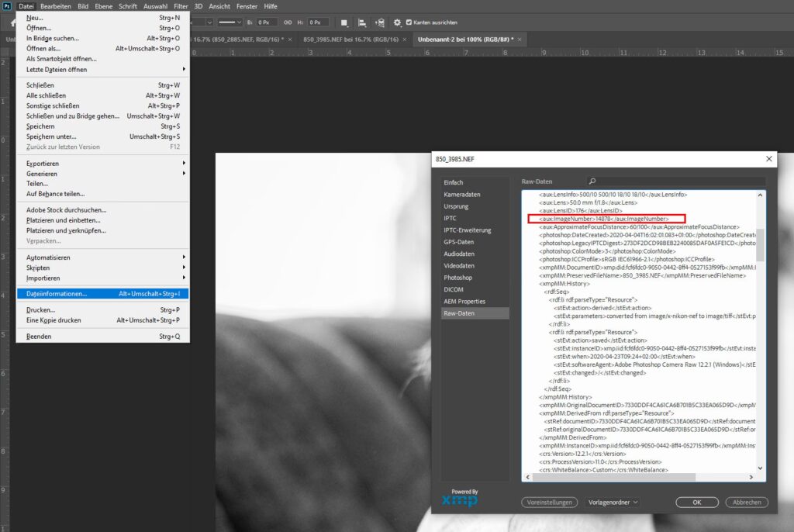Click the Abbrechen button
The image size is (794, 532).
747,502
